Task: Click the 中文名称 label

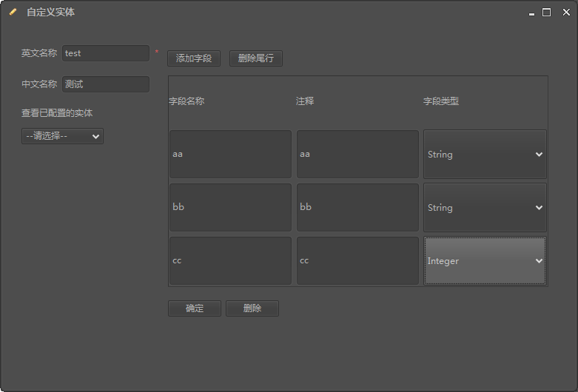Action: click(39, 84)
